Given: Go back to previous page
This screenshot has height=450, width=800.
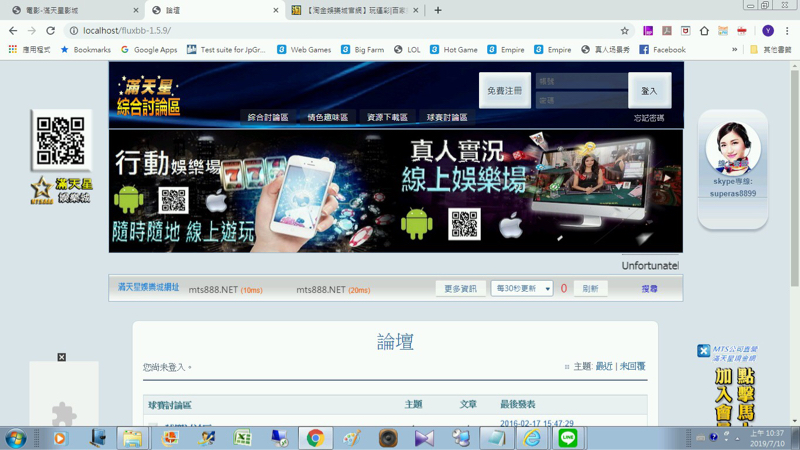Looking at the screenshot, I should 13,31.
